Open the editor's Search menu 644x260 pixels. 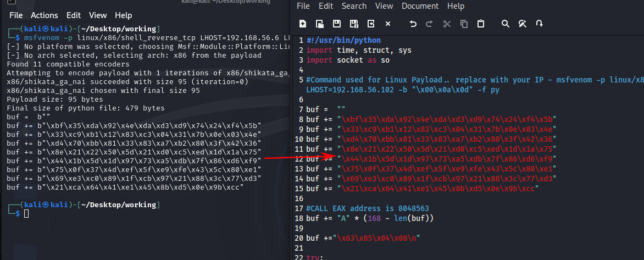[x=354, y=6]
